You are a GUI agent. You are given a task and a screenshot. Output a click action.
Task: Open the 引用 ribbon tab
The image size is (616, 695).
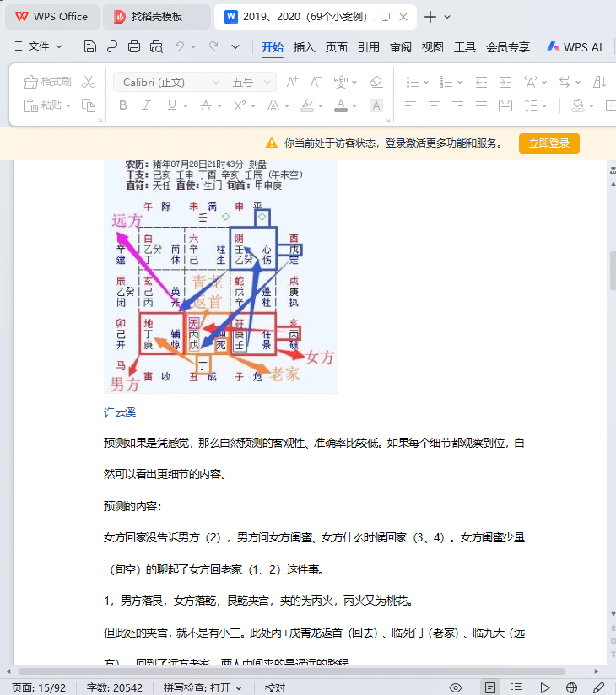369,47
